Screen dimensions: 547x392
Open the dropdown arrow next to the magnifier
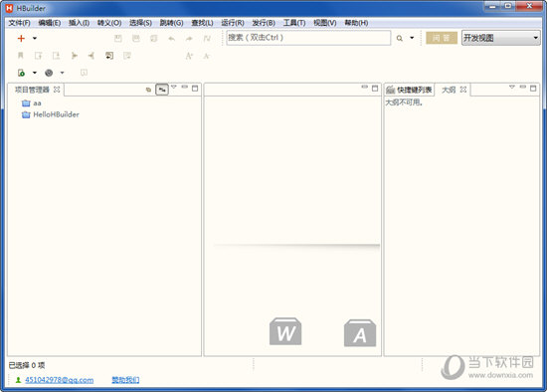[412, 38]
